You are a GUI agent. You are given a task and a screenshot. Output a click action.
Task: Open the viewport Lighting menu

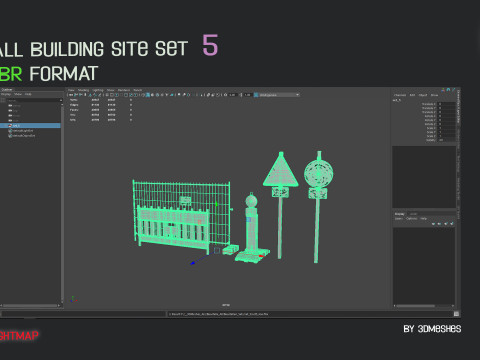[x=98, y=90]
